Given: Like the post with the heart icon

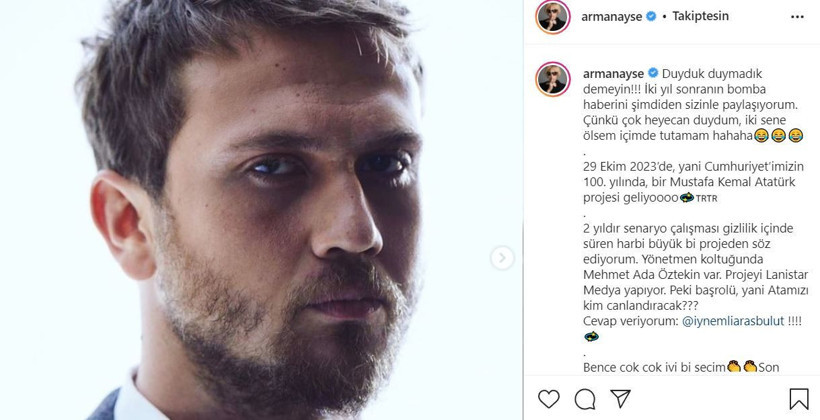Looking at the screenshot, I should tap(549, 400).
